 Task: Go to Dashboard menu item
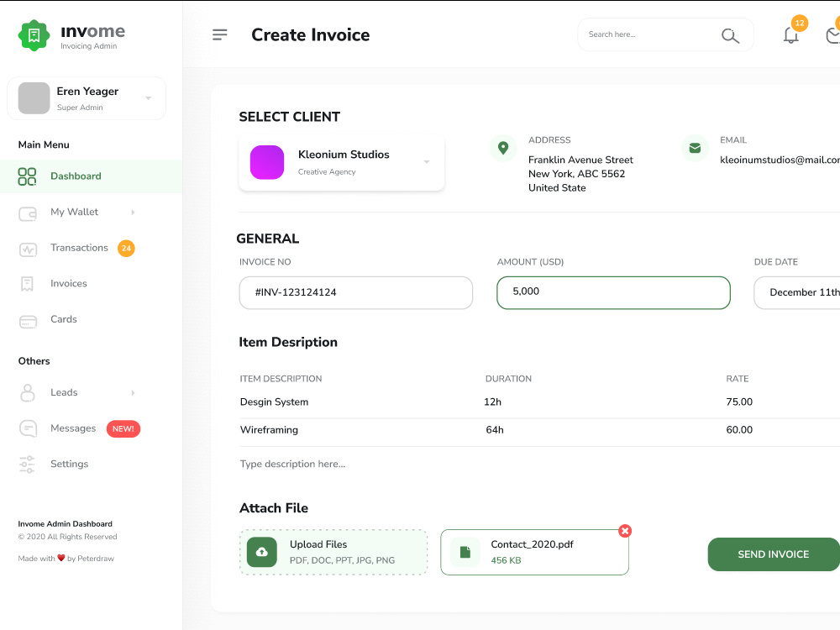(x=91, y=176)
